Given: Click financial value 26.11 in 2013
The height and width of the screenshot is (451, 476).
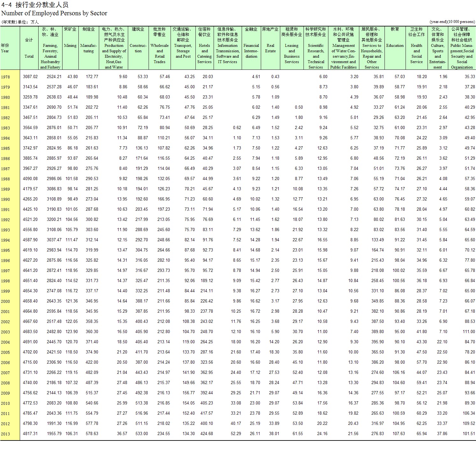Looking at the screenshot, I should pyautogui.click(x=255, y=434).
